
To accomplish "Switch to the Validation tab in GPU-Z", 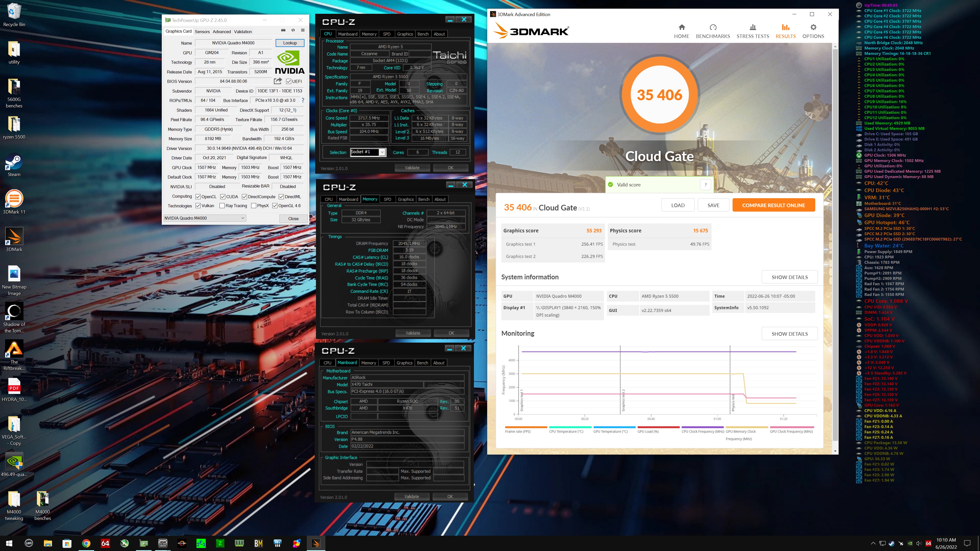I will (243, 32).
